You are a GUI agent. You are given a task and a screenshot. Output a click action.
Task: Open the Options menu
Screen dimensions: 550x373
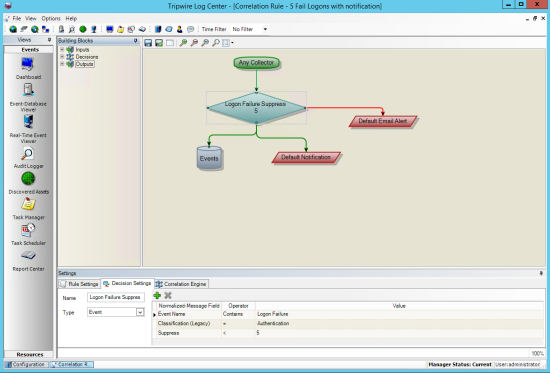[51, 18]
